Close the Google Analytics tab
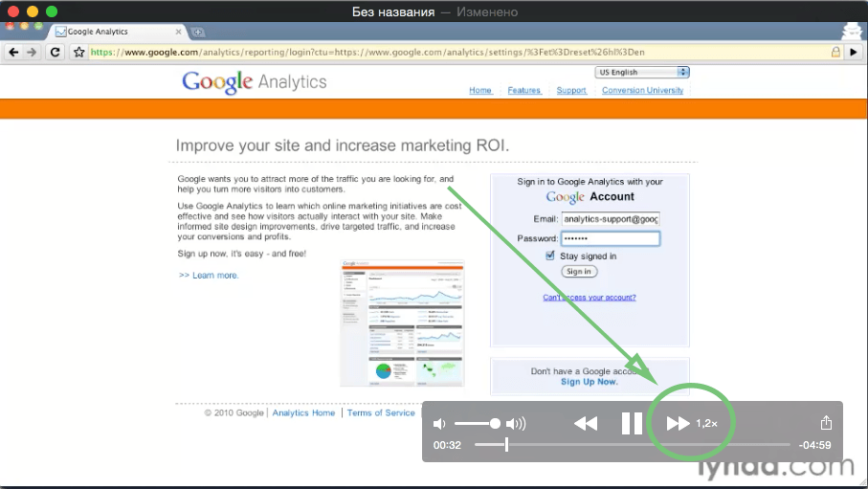Image resolution: width=868 pixels, height=489 pixels. pos(178,32)
